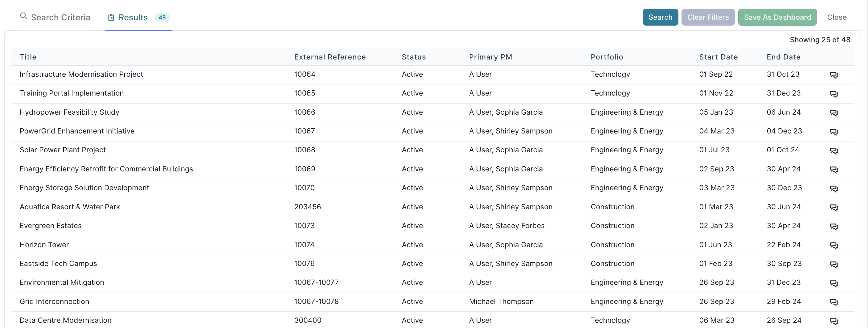Click the 22 Feb 24 end date
868x328 pixels.
pos(784,245)
